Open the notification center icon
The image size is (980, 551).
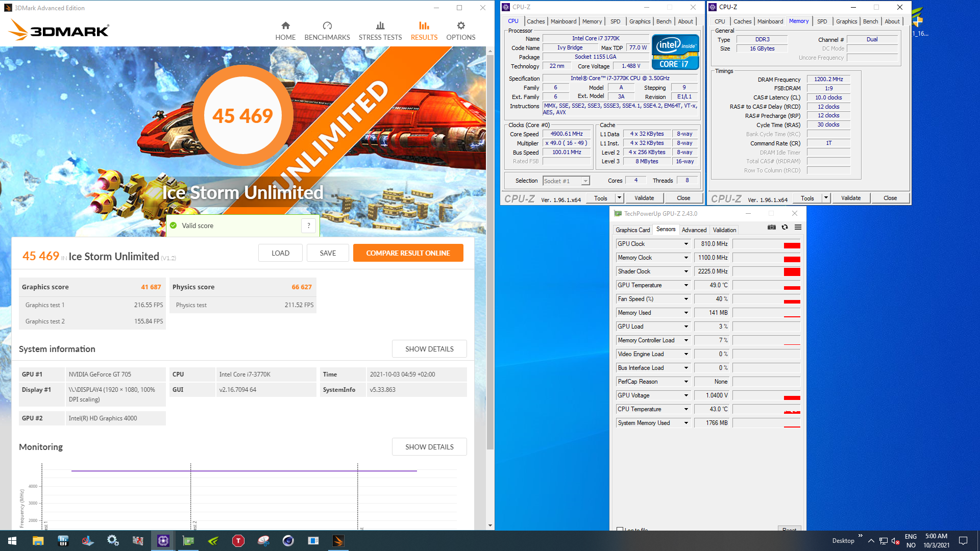(x=963, y=541)
